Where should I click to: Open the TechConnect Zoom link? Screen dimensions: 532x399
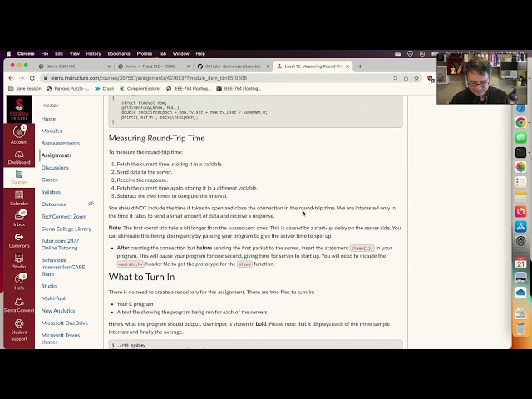pyautogui.click(x=64, y=216)
